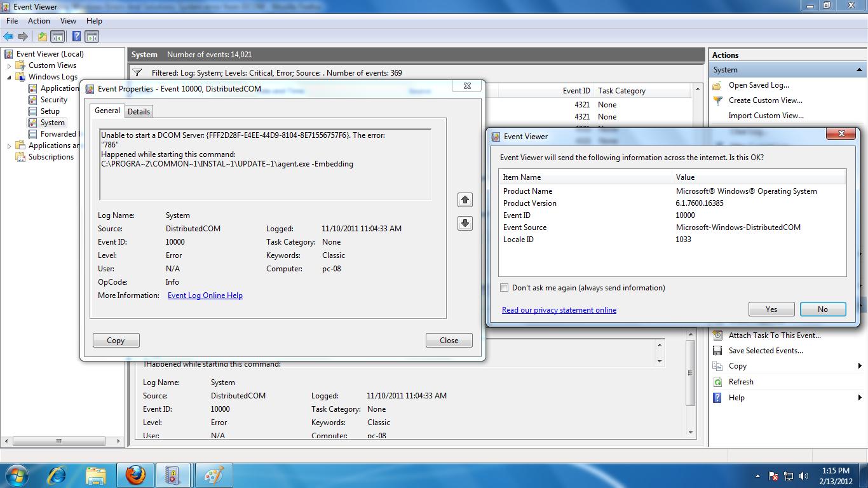Toggle the Show/Hide Action Pane toolbar icon
Screen dimensions: 868x488
(92, 37)
